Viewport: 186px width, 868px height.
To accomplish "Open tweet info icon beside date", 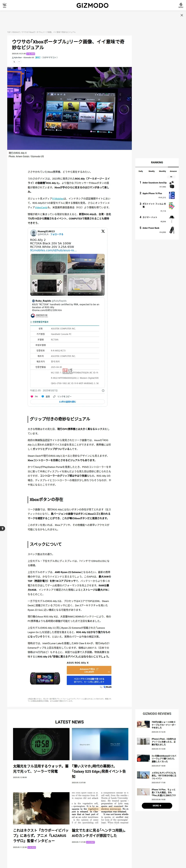I will point(103,391).
